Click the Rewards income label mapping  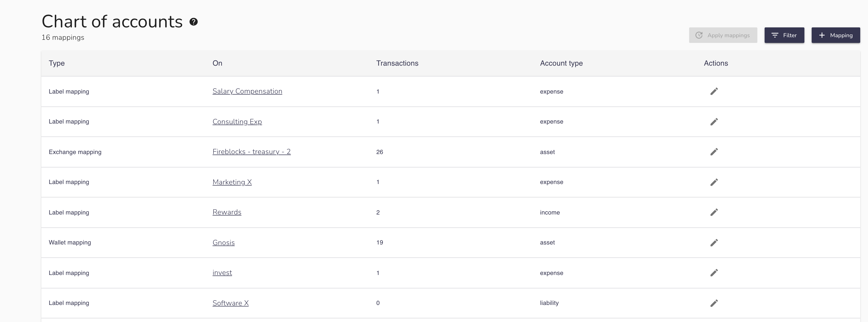click(227, 211)
